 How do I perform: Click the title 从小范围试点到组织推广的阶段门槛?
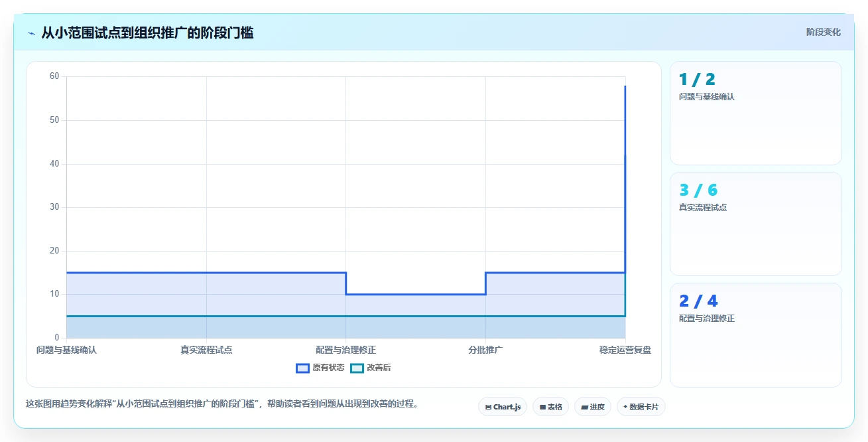(x=147, y=33)
